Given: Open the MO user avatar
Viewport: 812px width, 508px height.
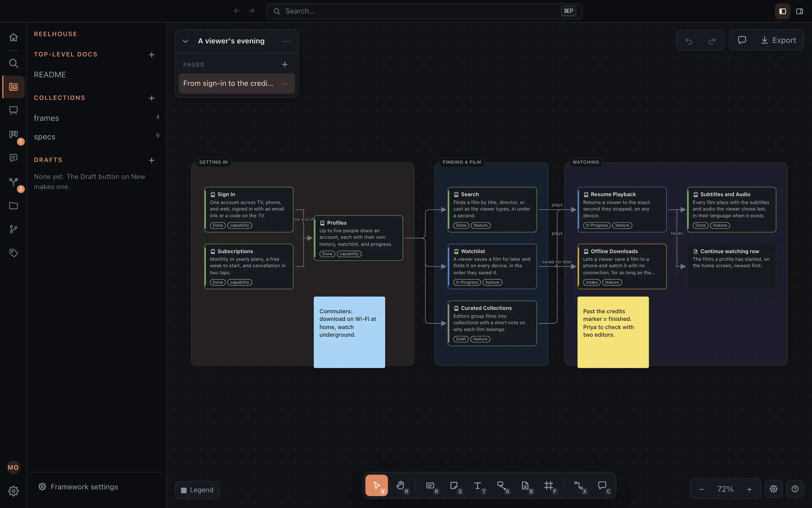Looking at the screenshot, I should coord(13,467).
